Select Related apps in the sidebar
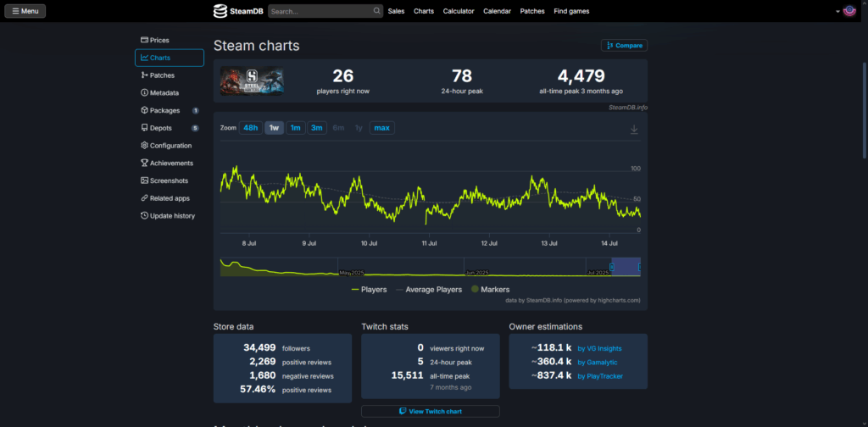This screenshot has height=427, width=868. pyautogui.click(x=170, y=198)
